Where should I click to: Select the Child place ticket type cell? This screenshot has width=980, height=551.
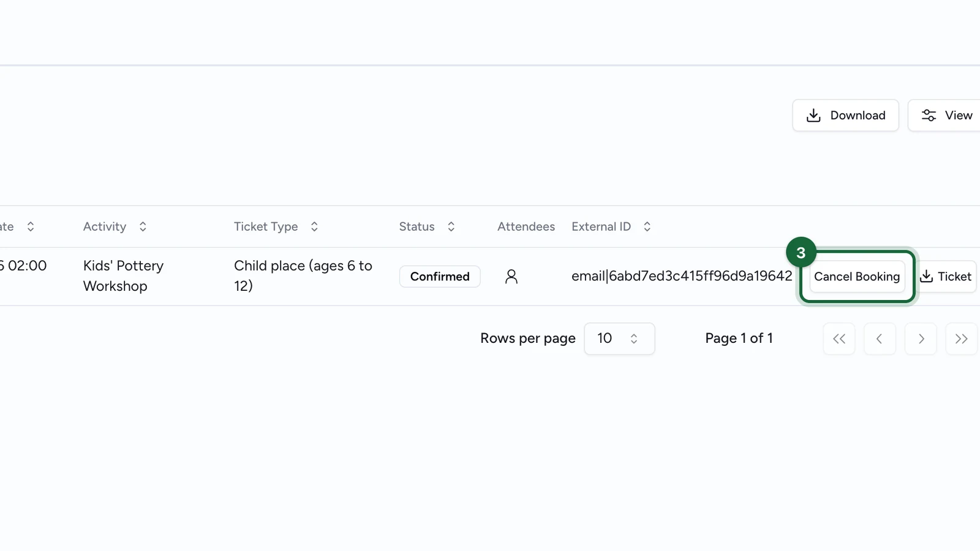pos(303,275)
